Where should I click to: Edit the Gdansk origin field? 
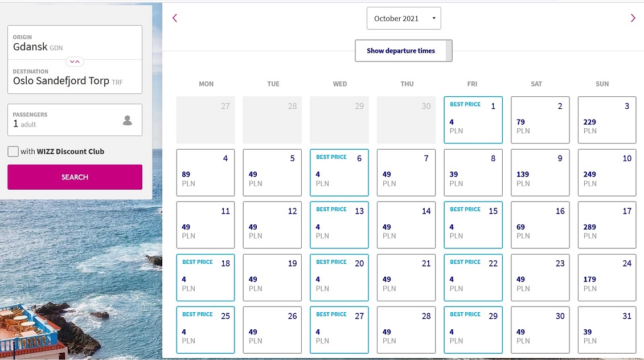75,43
